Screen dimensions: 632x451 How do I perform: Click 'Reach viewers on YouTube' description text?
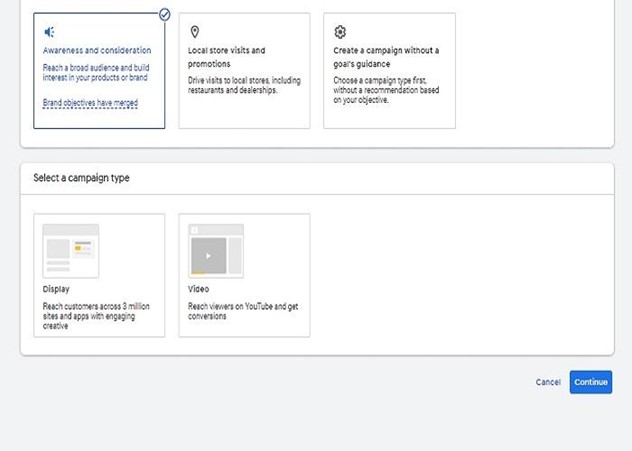pyautogui.click(x=243, y=311)
